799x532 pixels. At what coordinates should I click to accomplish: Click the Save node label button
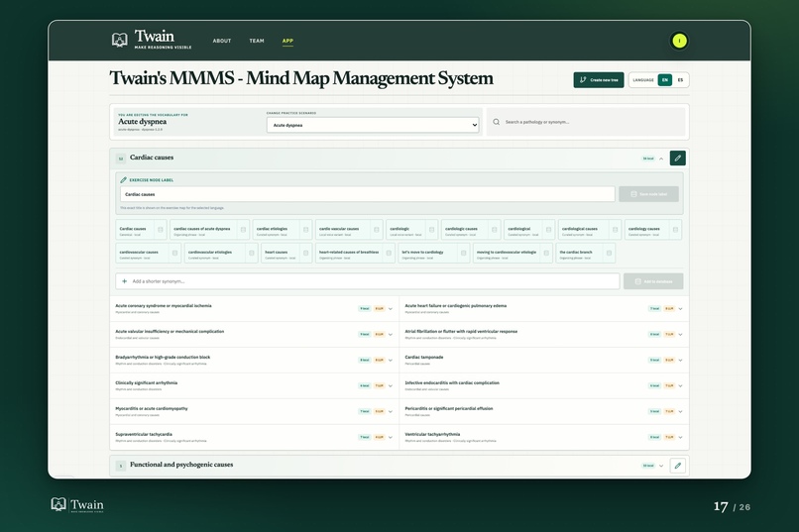click(648, 194)
